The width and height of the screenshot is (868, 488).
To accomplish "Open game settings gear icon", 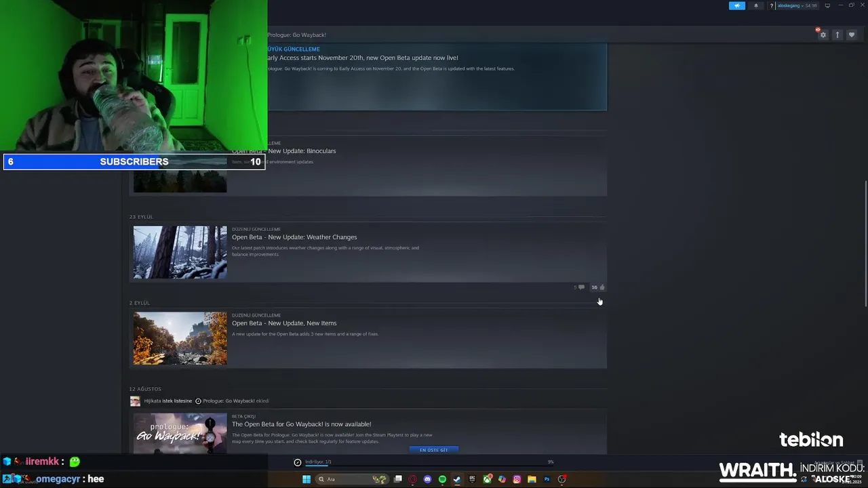I will (823, 35).
